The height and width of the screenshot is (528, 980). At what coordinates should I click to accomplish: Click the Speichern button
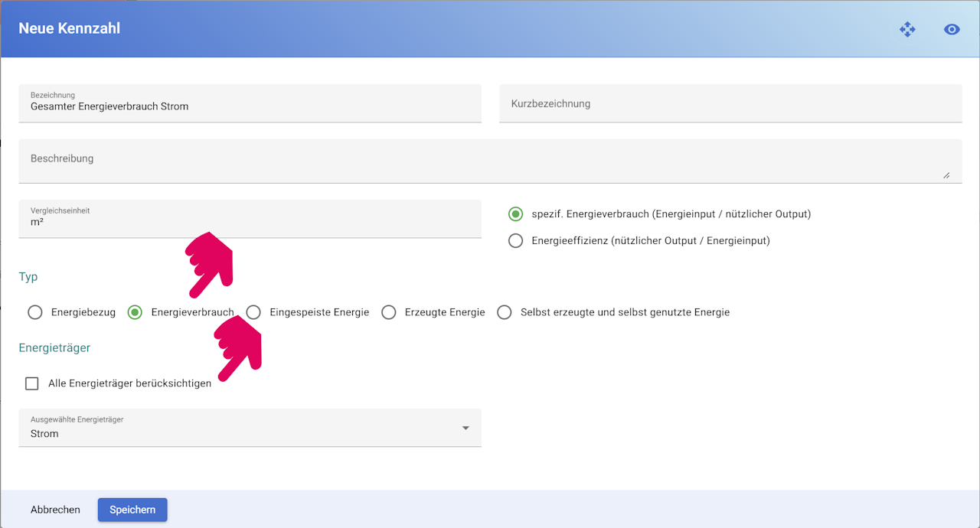(x=132, y=510)
